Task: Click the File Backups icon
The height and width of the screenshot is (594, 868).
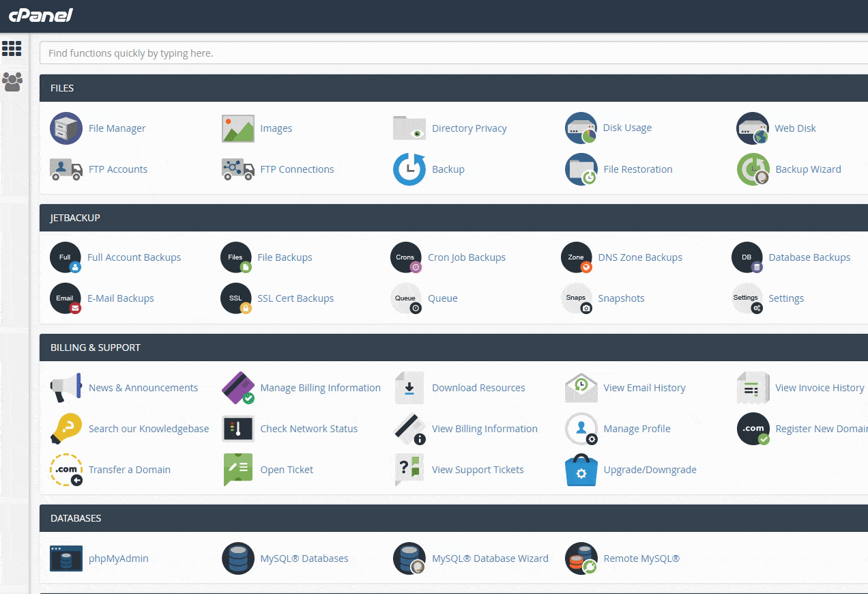Action: coord(236,257)
